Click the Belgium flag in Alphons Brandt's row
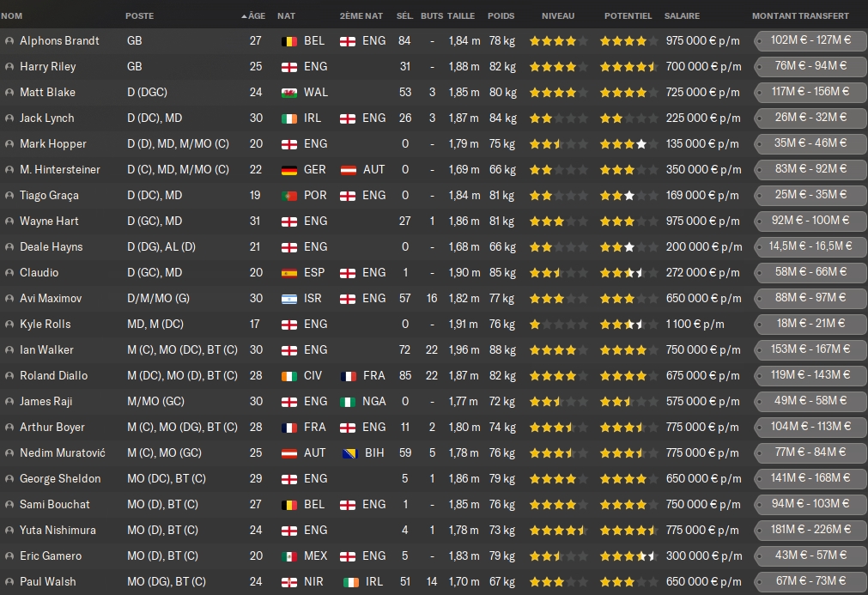The height and width of the screenshot is (595, 868). click(289, 41)
